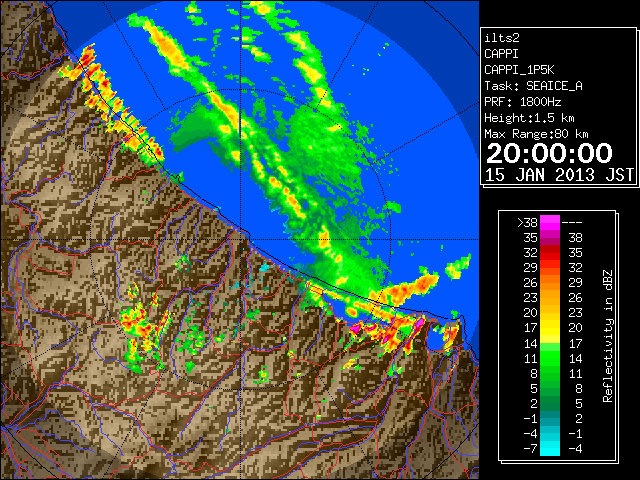Image resolution: width=640 pixels, height=480 pixels.
Task: Click the 'CAPPI_1P5K' text line
Action: click(519, 70)
